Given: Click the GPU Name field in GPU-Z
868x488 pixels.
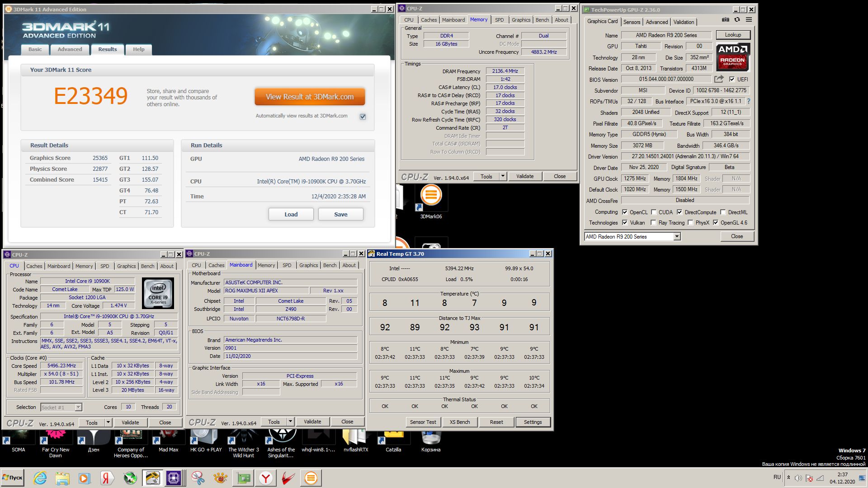Looking at the screenshot, I should pyautogui.click(x=666, y=35).
